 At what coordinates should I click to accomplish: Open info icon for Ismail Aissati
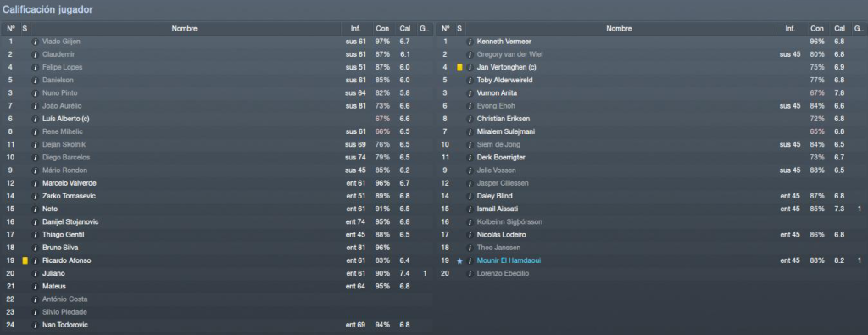click(470, 209)
